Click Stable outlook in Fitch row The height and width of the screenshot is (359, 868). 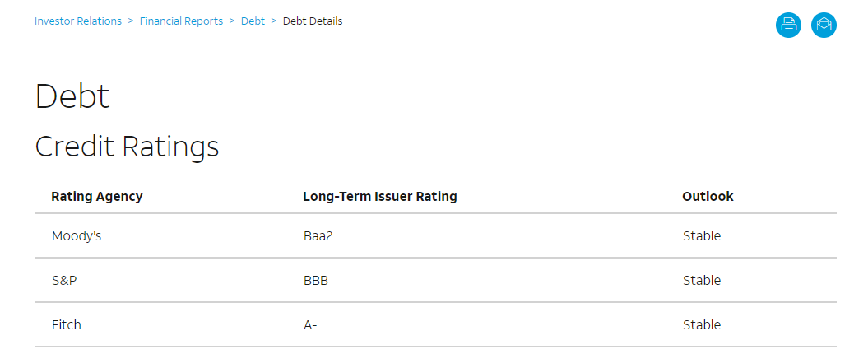pyautogui.click(x=702, y=324)
